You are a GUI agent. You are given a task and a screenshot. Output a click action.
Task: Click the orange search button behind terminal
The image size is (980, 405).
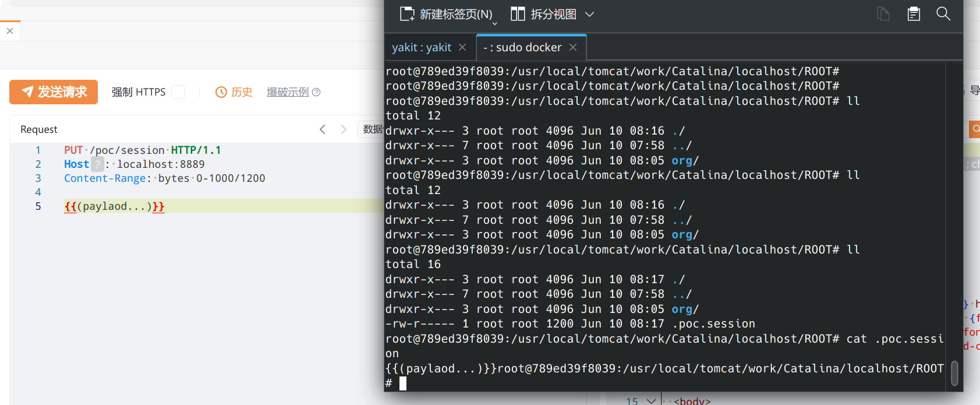tap(974, 129)
